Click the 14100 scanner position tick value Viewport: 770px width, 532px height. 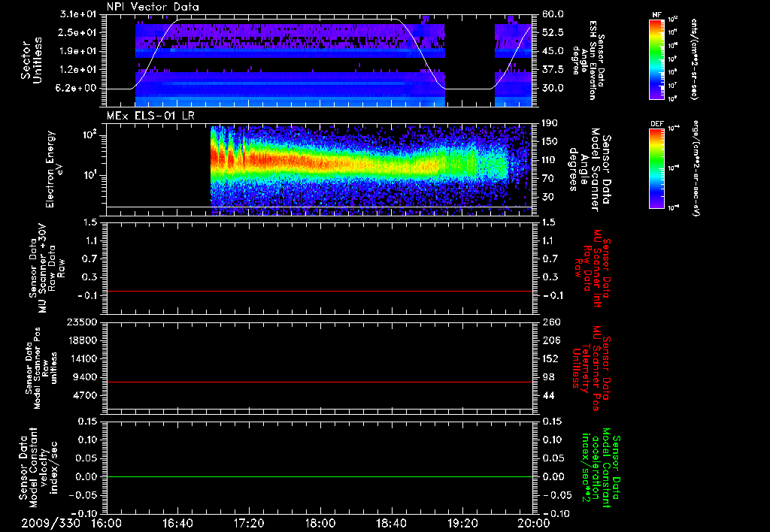coord(81,358)
